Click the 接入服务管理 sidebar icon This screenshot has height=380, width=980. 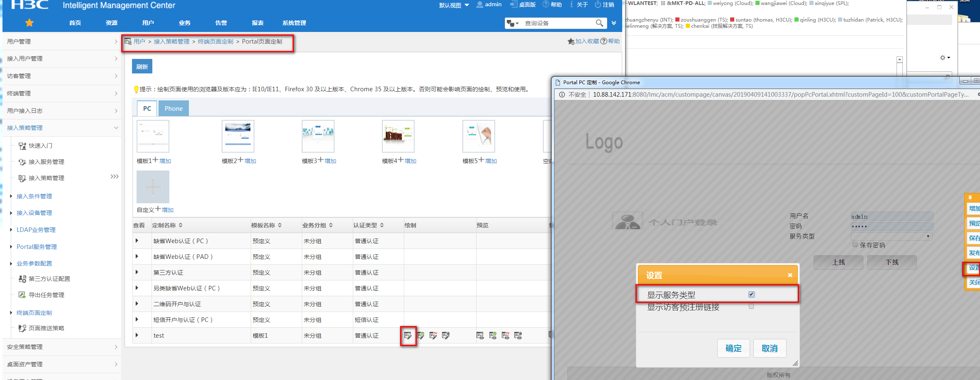pyautogui.click(x=22, y=162)
